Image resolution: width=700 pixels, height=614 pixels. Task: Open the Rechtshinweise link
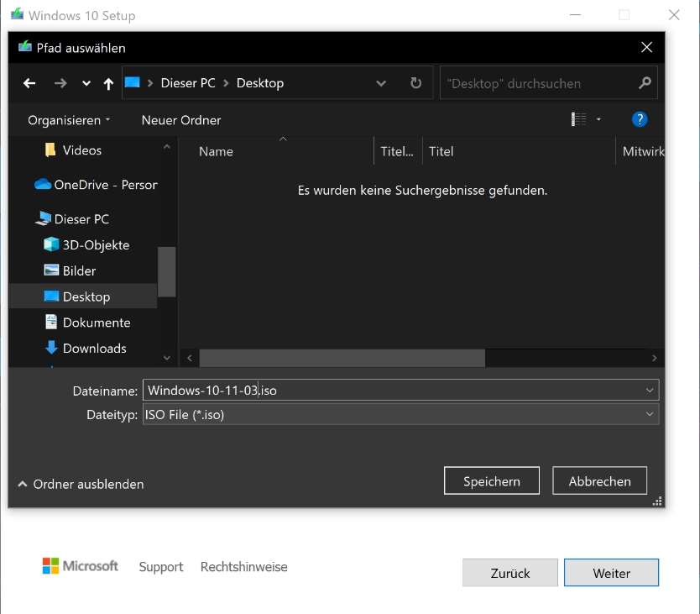pyautogui.click(x=243, y=567)
